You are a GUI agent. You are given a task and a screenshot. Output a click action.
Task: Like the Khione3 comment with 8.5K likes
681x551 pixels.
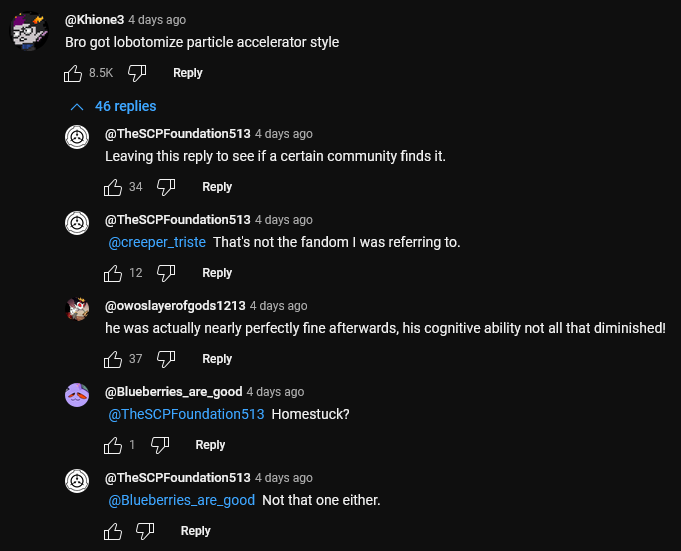click(x=73, y=73)
